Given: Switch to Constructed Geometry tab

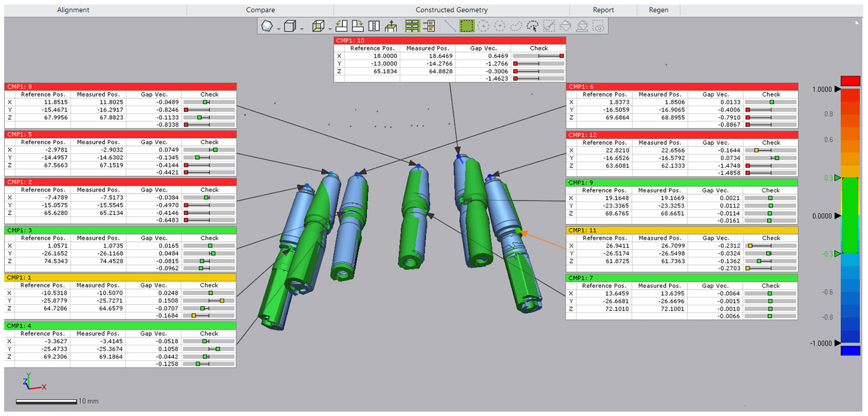Looking at the screenshot, I should [451, 10].
